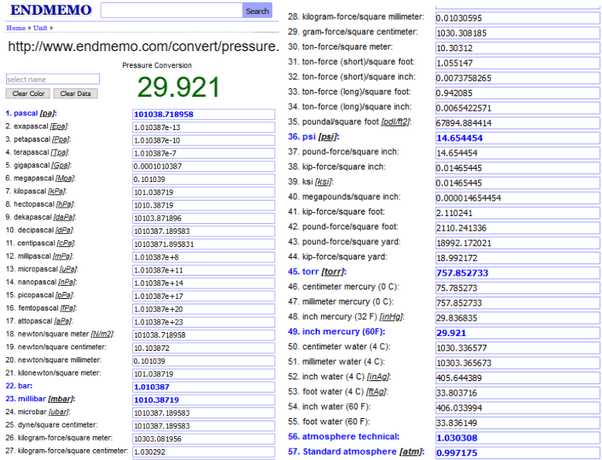602x460 pixels.
Task: Click the megapascal [Mpa] label
Action: tap(40, 178)
